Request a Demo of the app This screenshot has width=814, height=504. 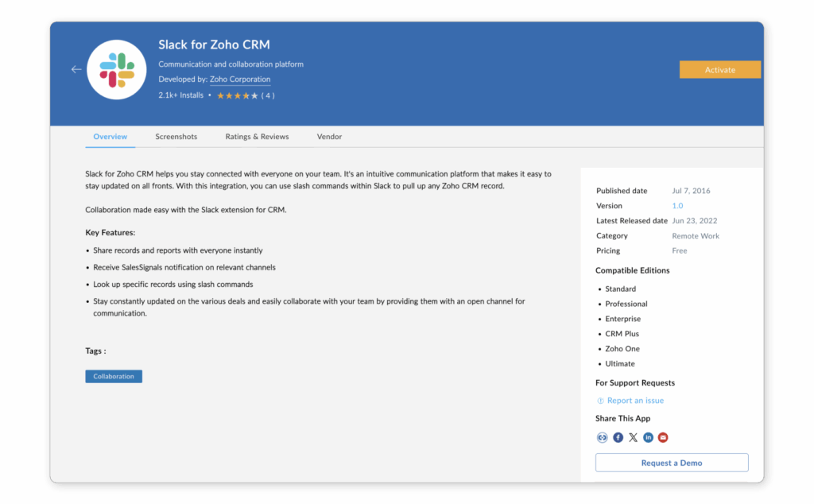coord(672,463)
